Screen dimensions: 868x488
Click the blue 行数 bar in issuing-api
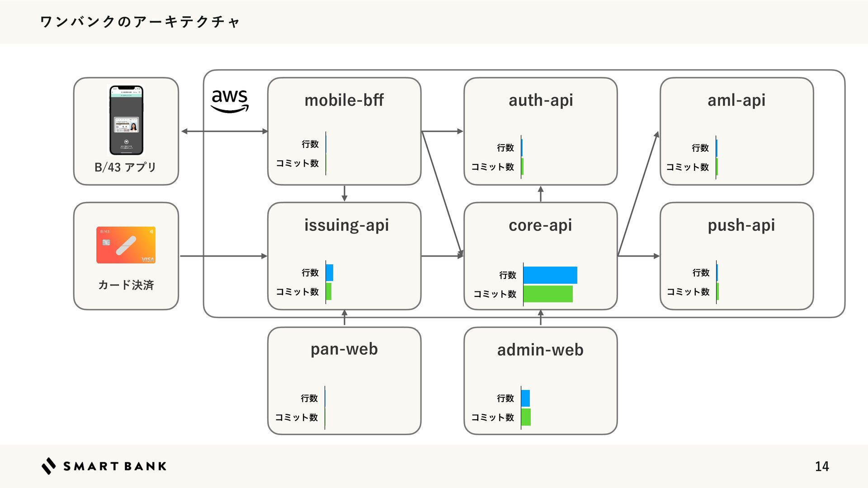(x=330, y=272)
